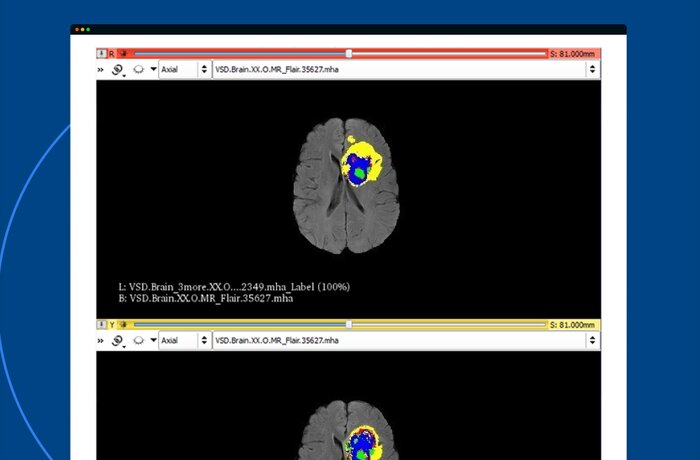This screenshot has height=460, width=700.
Task: Click the Yellow slice offset value 81.000mm field
Action: click(x=574, y=324)
